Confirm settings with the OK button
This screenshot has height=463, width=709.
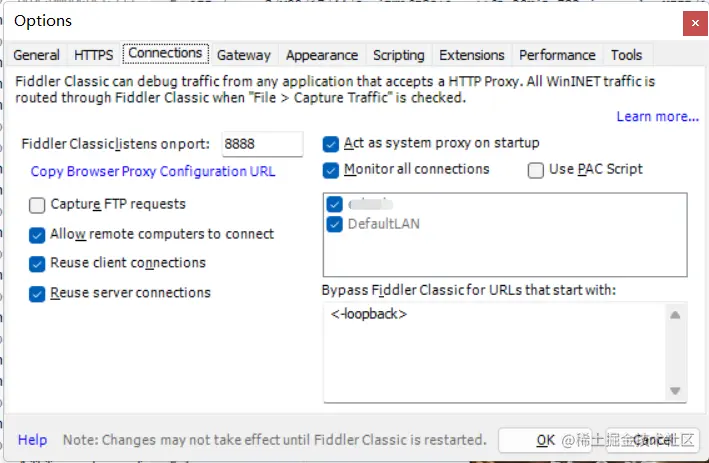545,440
